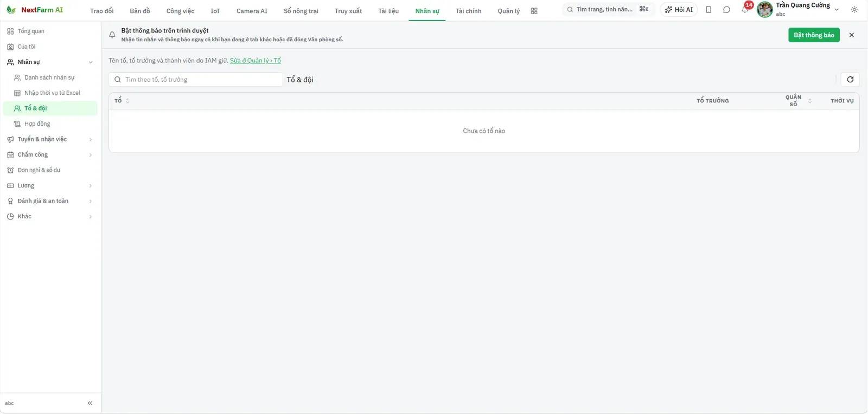Refresh the Tổ & đội table
Image resolution: width=868 pixels, height=414 pixels.
pos(850,80)
